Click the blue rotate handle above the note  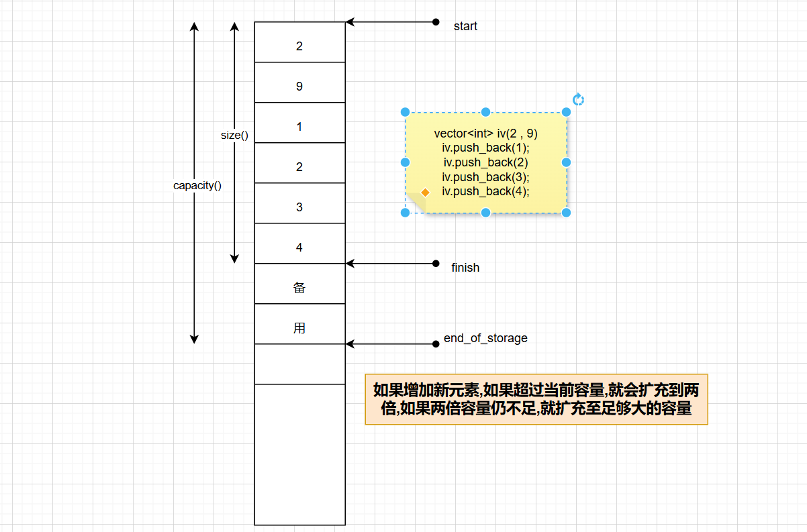[578, 99]
